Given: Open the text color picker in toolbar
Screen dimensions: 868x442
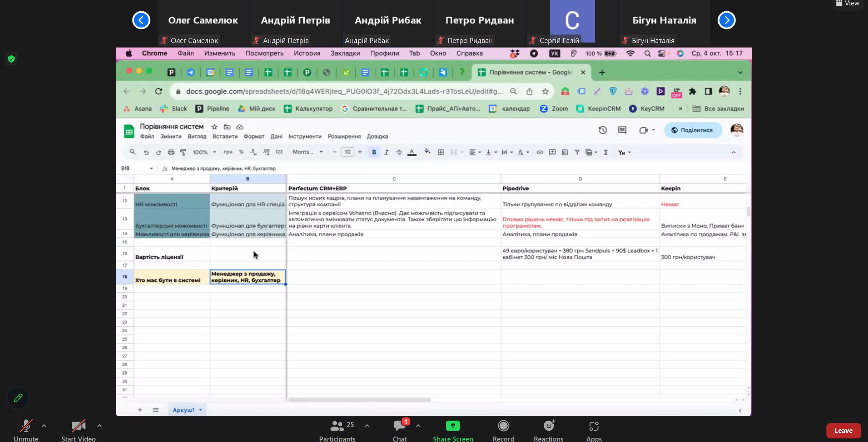Looking at the screenshot, I should 412,152.
